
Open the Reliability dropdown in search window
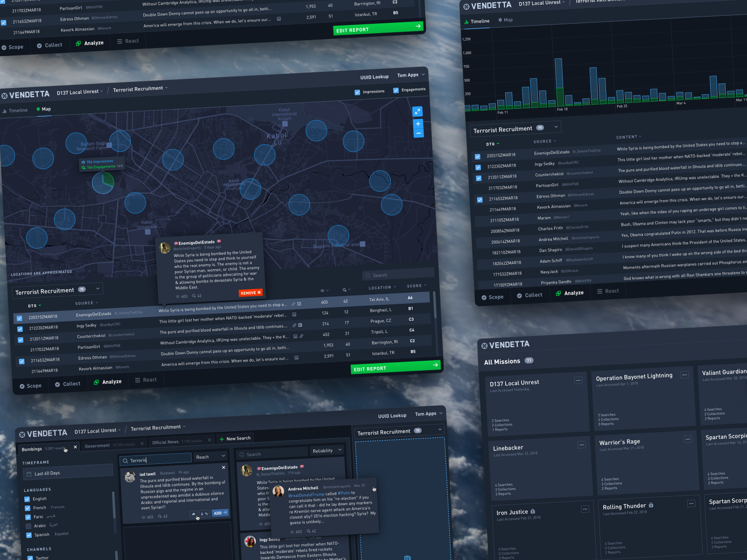(x=327, y=450)
